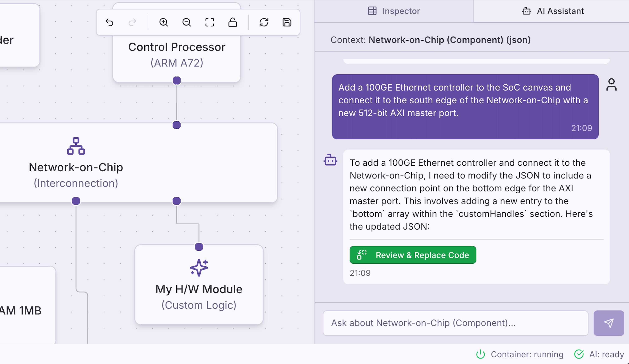Viewport: 629px width, 364px height.
Task: Zoom out using the magnifier minus icon
Action: point(186,23)
